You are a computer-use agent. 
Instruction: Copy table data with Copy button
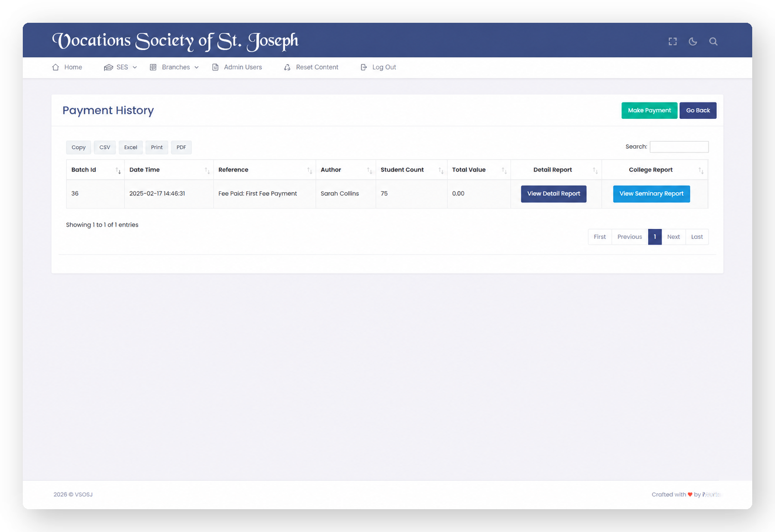(78, 147)
